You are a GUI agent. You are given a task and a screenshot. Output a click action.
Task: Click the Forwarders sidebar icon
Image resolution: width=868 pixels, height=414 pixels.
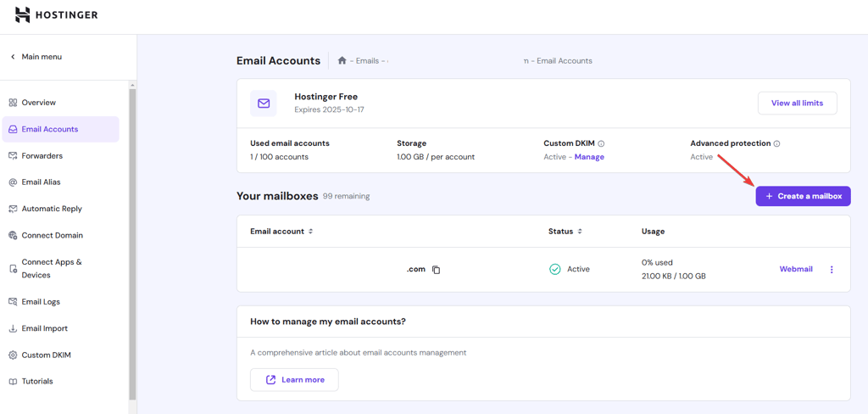(x=13, y=156)
